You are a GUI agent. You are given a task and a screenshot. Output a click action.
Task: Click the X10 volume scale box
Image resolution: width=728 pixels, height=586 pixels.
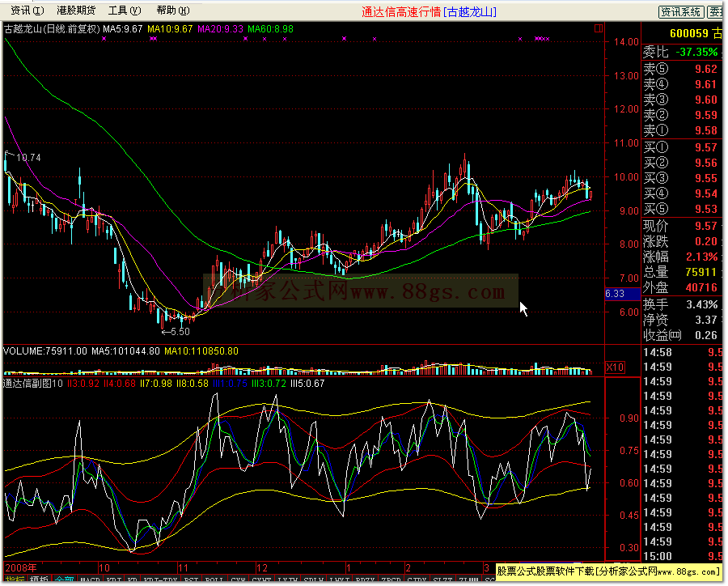coord(615,367)
